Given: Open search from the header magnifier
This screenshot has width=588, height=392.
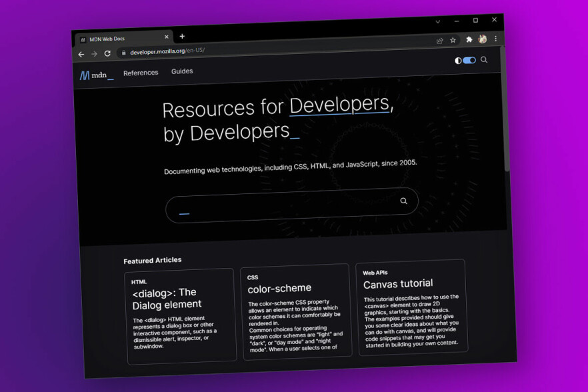Looking at the screenshot, I should pyautogui.click(x=484, y=59).
